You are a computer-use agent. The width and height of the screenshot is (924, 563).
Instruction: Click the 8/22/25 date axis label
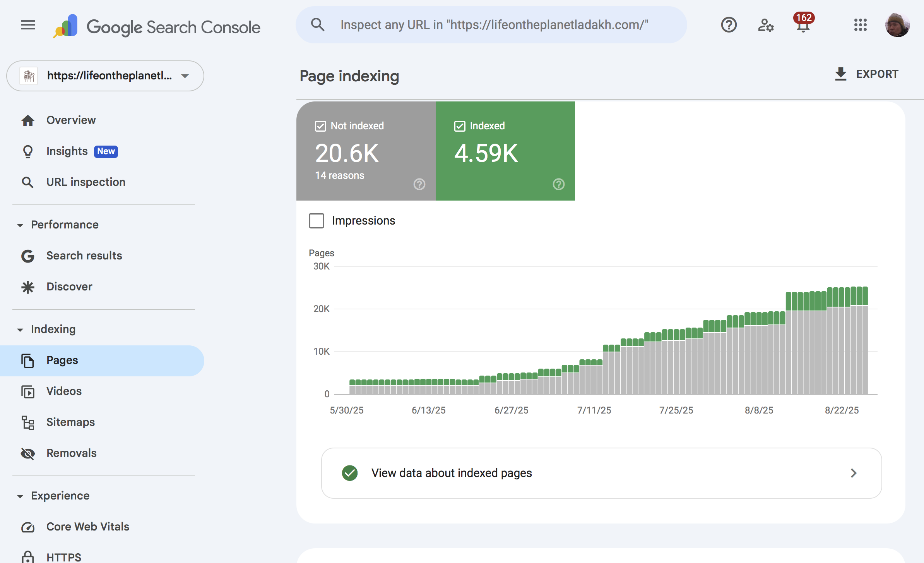pos(842,410)
